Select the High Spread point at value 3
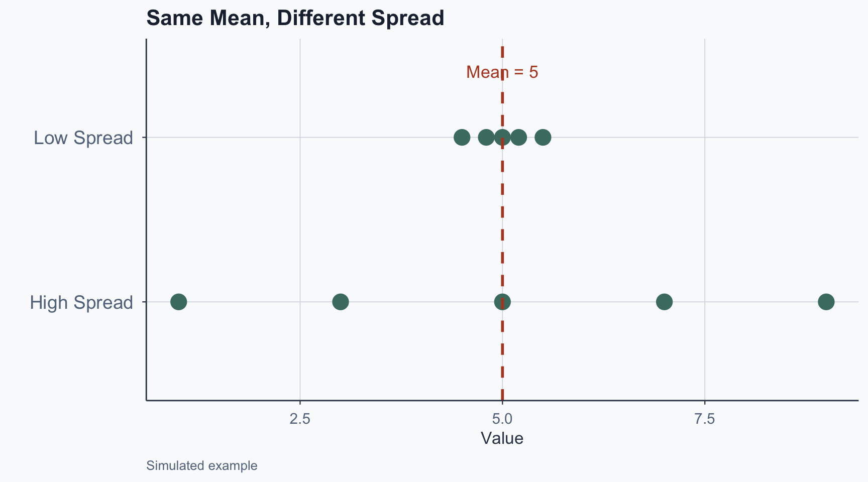 [341, 302]
